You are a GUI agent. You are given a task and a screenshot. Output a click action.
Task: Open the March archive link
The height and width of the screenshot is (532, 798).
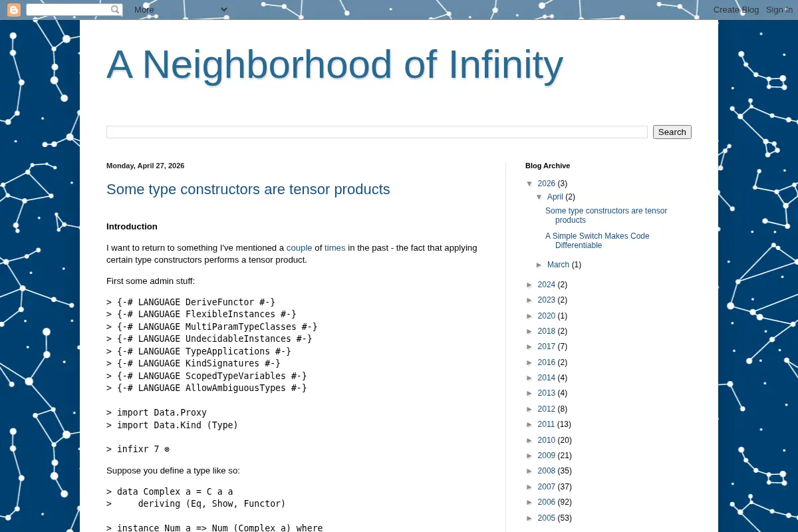click(x=559, y=265)
